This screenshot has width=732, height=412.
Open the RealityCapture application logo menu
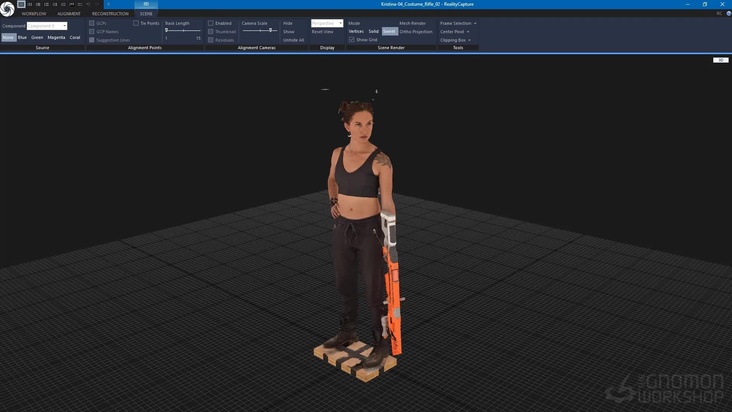coord(7,9)
